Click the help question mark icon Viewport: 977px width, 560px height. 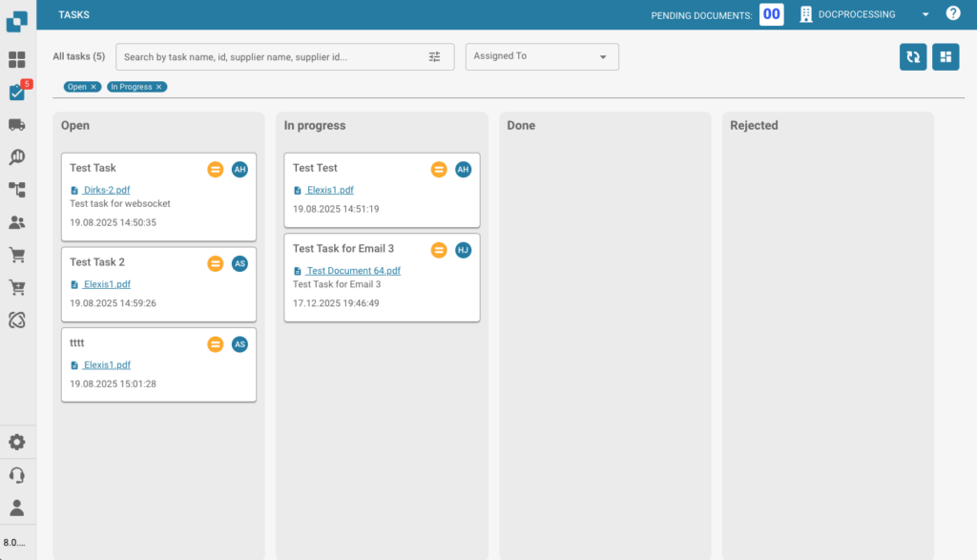click(952, 14)
